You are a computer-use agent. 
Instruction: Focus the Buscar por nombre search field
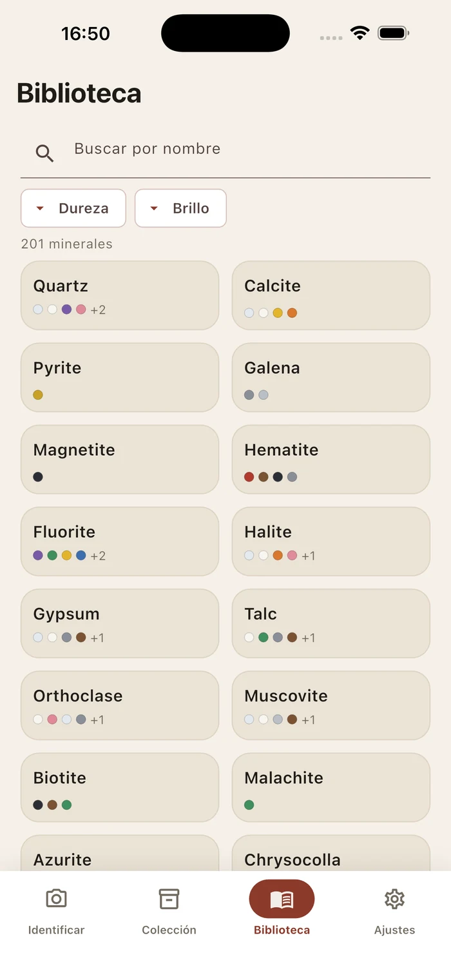[x=225, y=152]
